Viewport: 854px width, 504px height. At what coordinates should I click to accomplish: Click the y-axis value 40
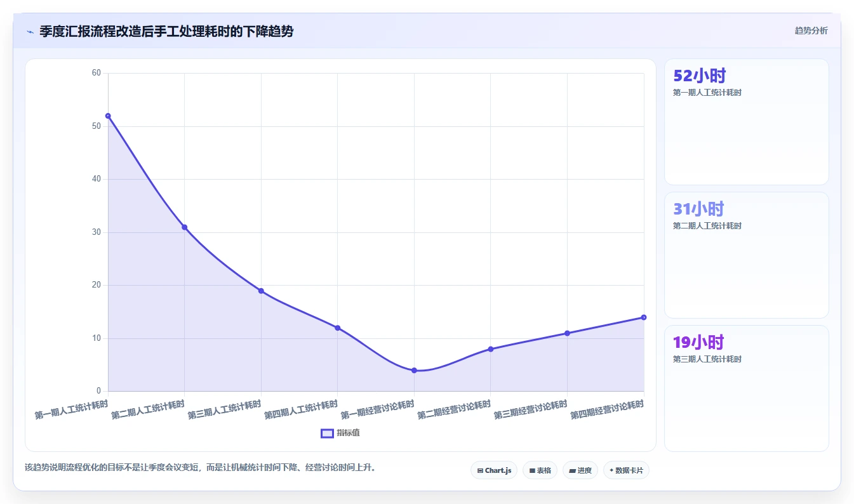97,179
